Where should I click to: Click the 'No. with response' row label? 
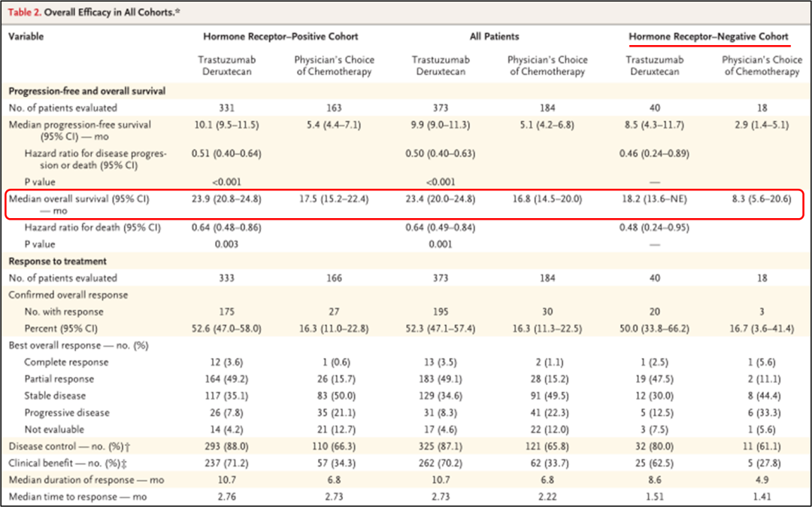(x=64, y=311)
